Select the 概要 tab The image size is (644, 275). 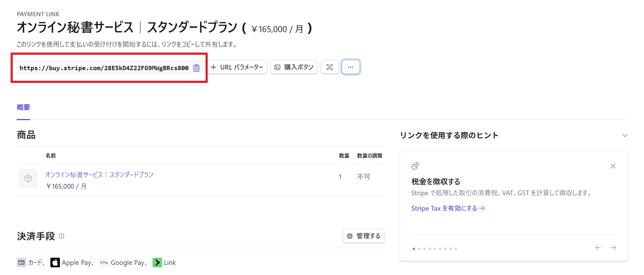[23, 107]
